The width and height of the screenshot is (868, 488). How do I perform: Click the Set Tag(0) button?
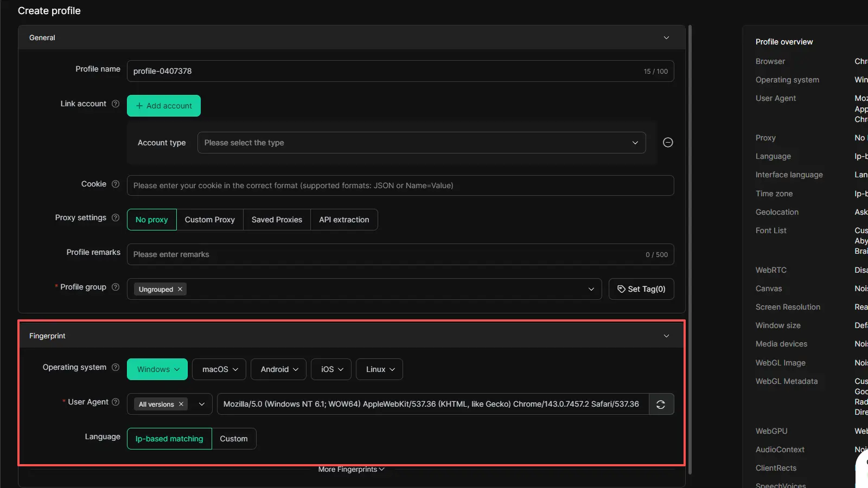[641, 290]
